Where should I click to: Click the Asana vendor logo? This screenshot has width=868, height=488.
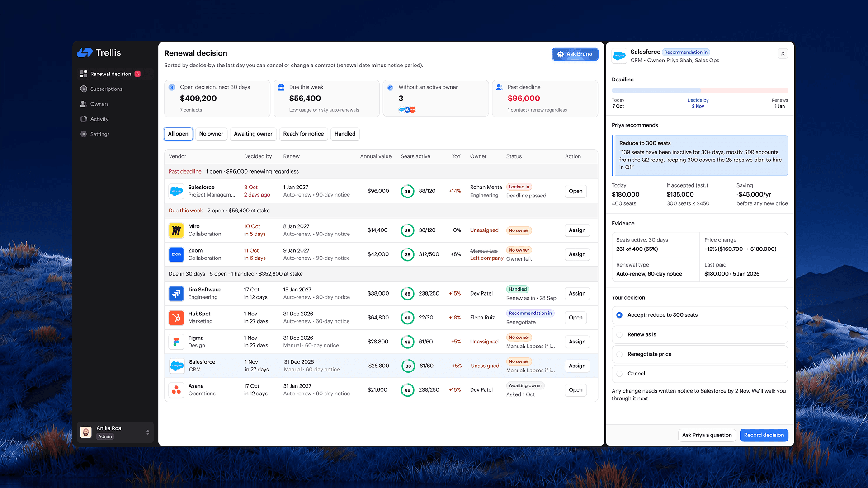tap(176, 390)
